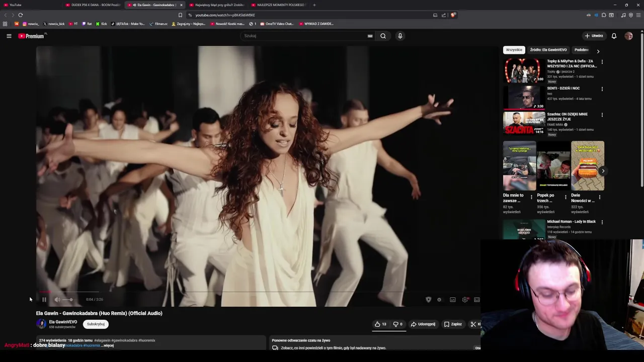The height and width of the screenshot is (362, 644).
Task: Open the Kick bookmark
Action: 101,24
